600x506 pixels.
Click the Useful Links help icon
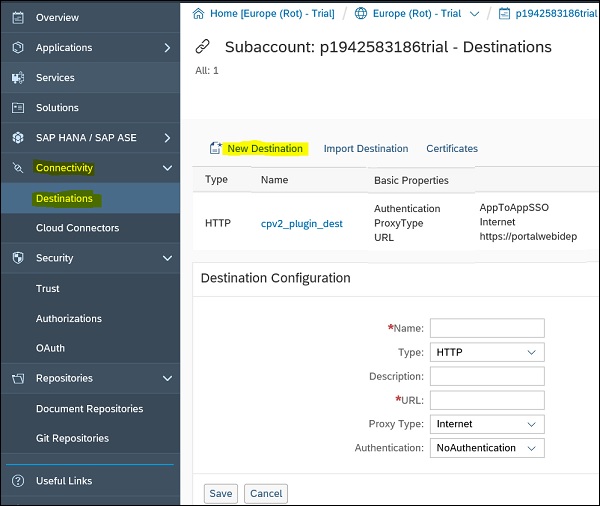17,481
